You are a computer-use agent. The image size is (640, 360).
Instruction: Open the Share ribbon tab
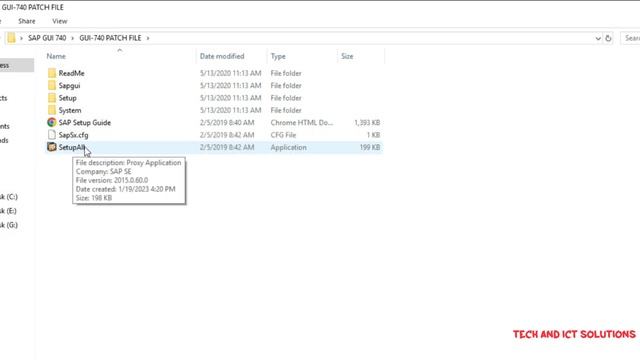[27, 21]
